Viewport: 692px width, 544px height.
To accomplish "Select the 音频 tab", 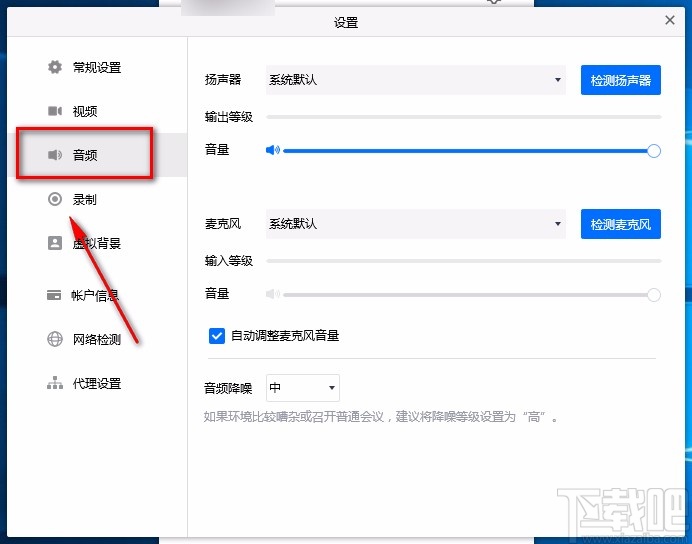I will tap(97, 155).
